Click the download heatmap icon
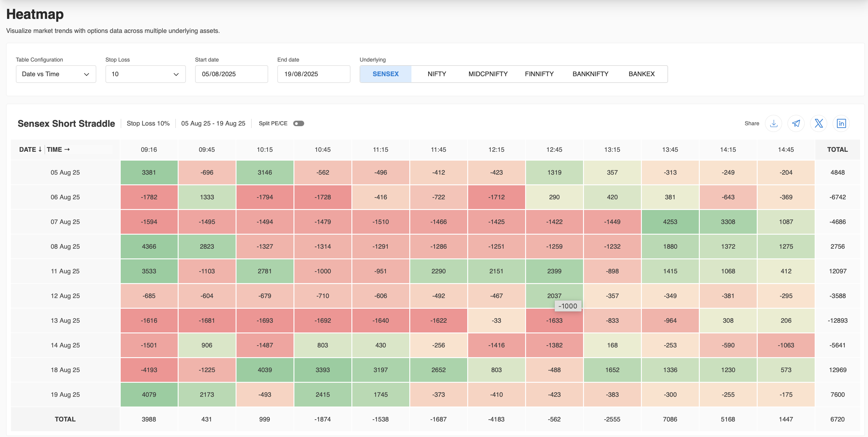The height and width of the screenshot is (437, 868). coord(773,123)
